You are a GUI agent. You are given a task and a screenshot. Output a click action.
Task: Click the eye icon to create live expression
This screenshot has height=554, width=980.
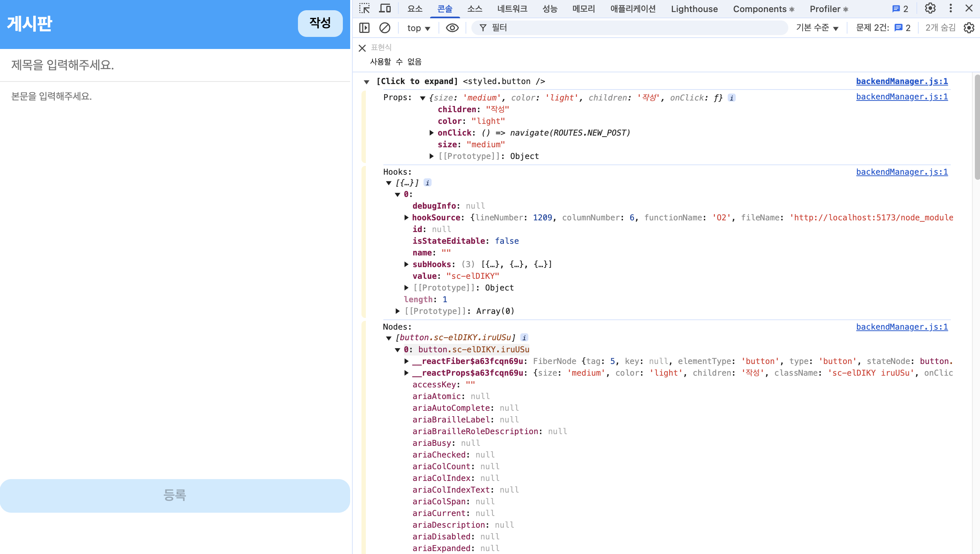452,28
